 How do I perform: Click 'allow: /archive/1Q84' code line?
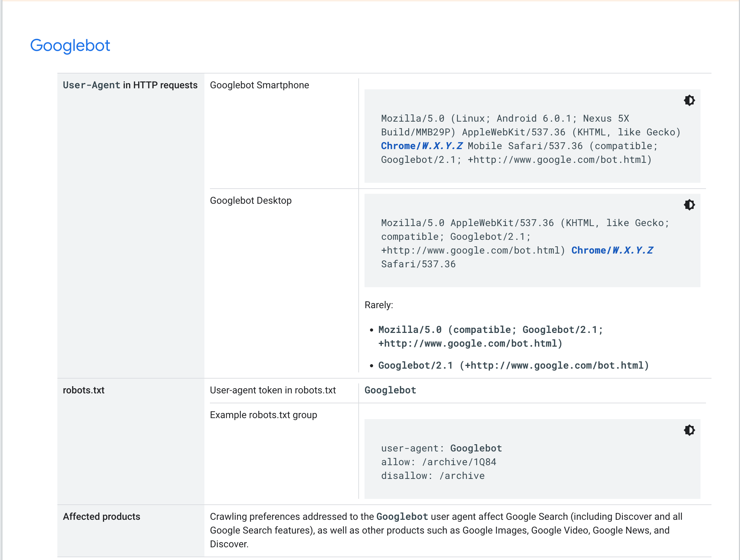tap(439, 462)
